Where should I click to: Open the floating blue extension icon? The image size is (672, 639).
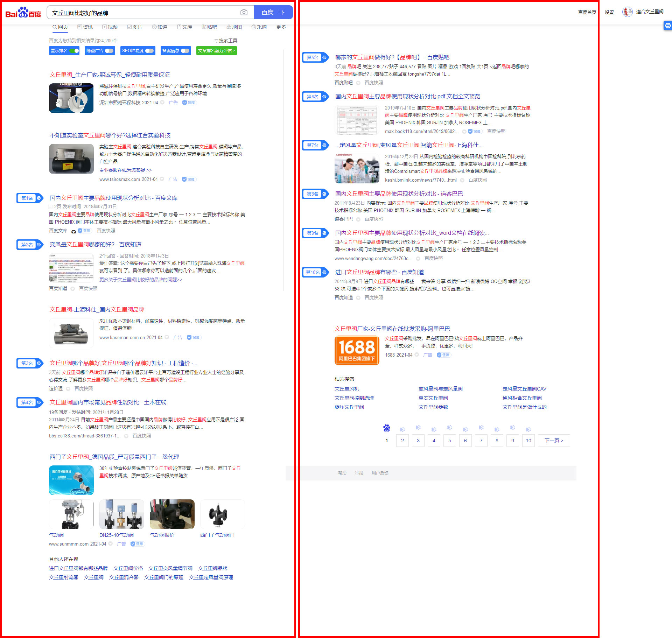(x=668, y=26)
